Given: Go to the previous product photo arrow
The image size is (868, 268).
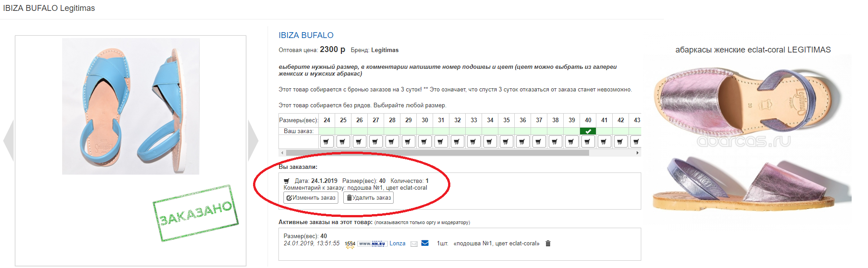Looking at the screenshot, I should 8,140.
